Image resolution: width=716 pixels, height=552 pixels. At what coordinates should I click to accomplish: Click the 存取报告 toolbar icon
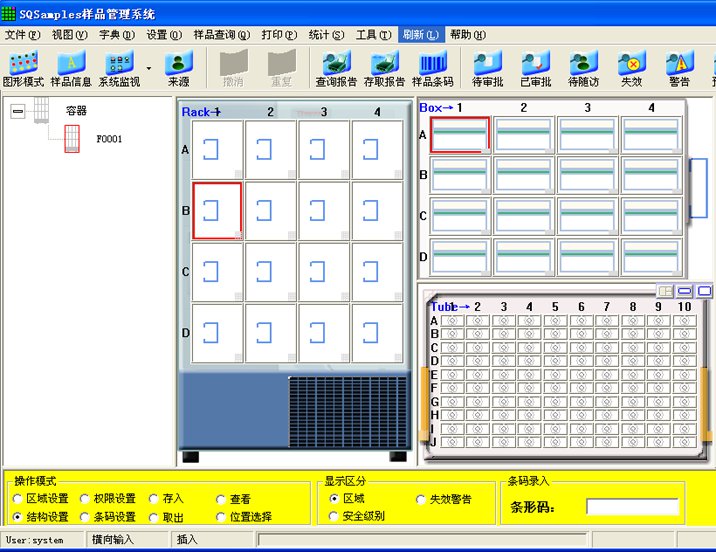click(384, 68)
